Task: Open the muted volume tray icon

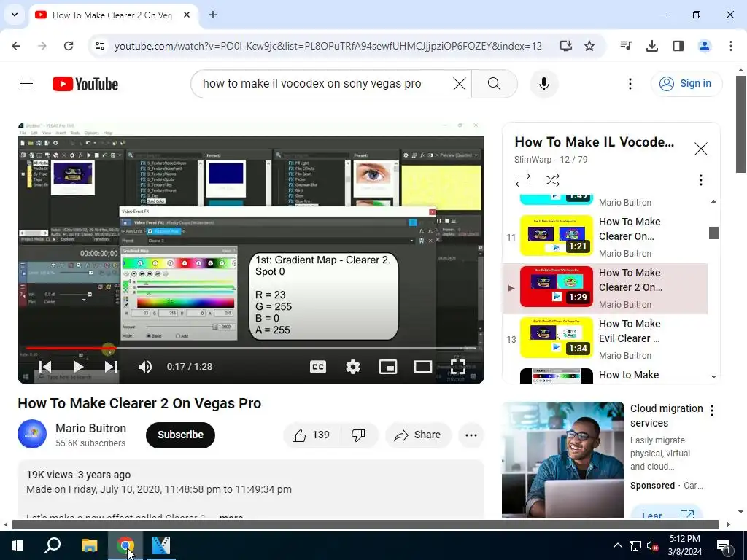Action: click(x=652, y=545)
